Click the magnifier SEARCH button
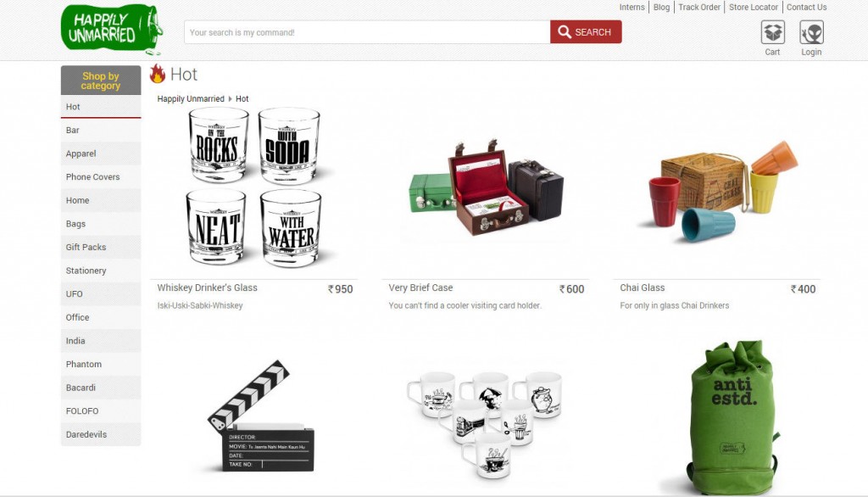 (x=586, y=32)
